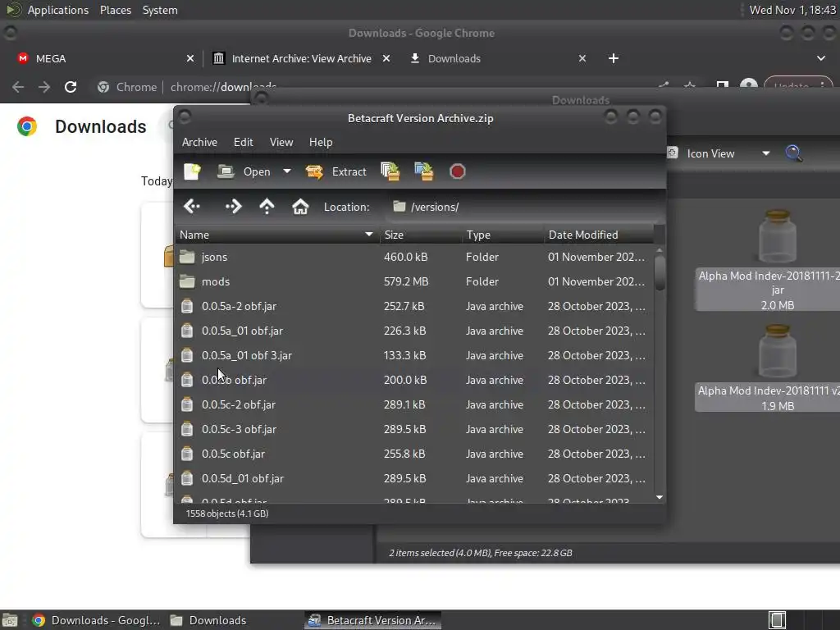The width and height of the screenshot is (840, 630).
Task: Create a new archive with toolbar icon
Action: 192,171
